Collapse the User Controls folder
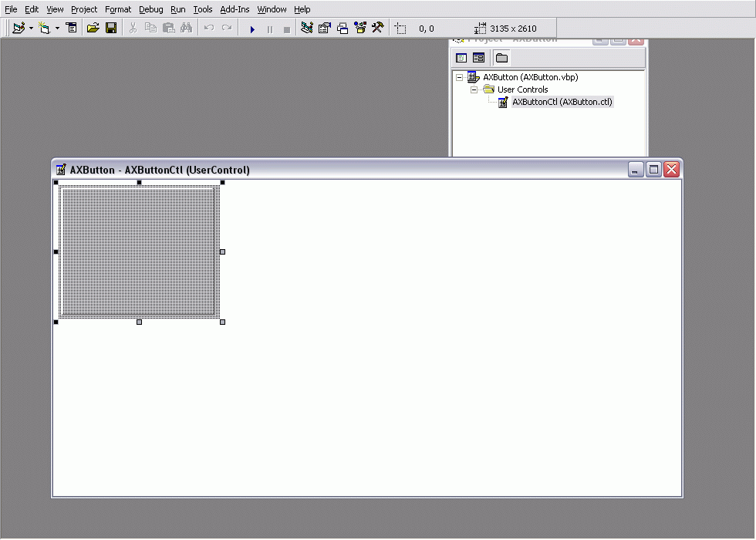Viewport: 756px width, 540px height. coord(474,89)
